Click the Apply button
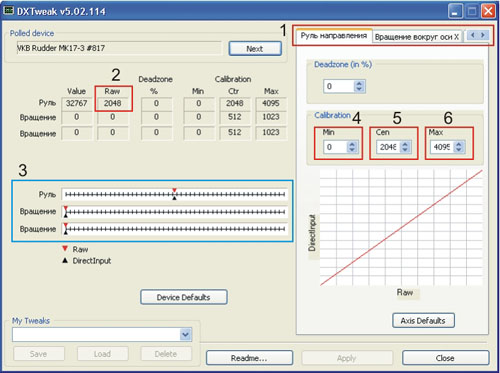Image resolution: width=500 pixels, height=373 pixels. click(347, 358)
